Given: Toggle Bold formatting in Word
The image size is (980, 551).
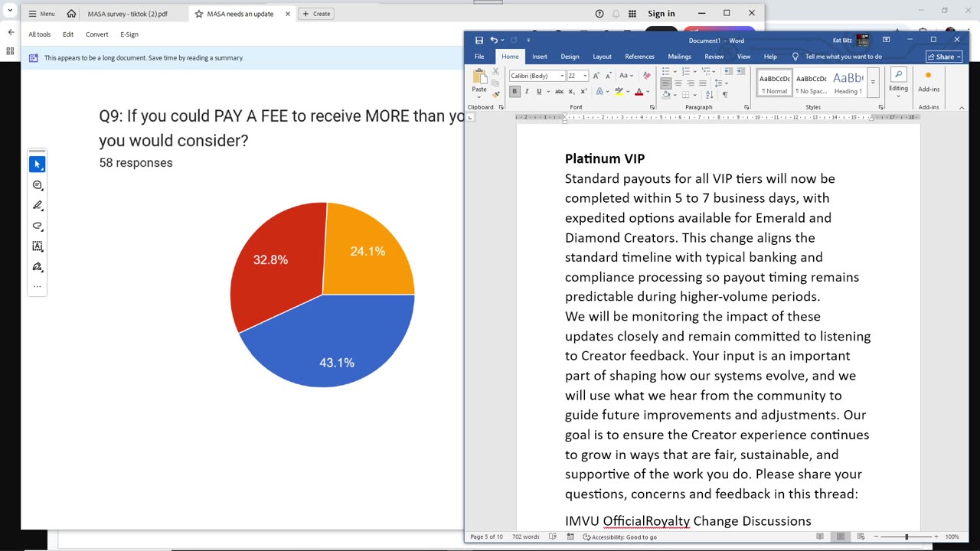Looking at the screenshot, I should coord(514,92).
